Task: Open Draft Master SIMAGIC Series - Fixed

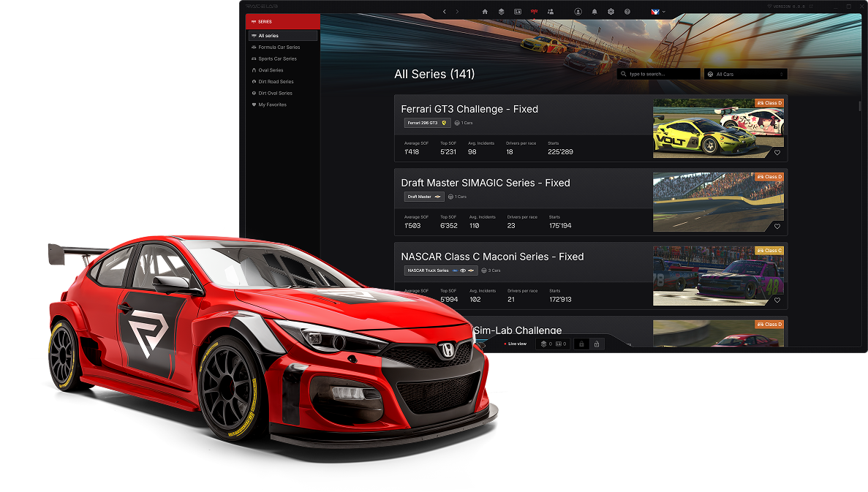Action: [486, 183]
